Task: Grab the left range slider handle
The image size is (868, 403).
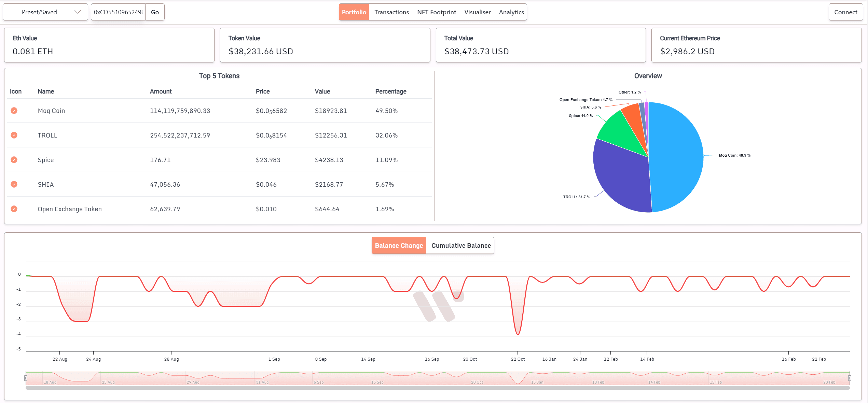Action: click(x=26, y=378)
